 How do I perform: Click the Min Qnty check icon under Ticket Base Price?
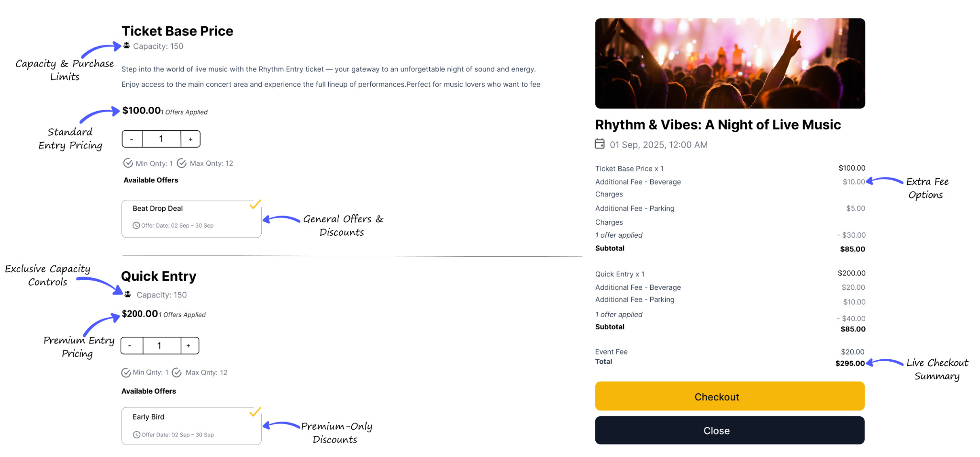click(x=128, y=163)
